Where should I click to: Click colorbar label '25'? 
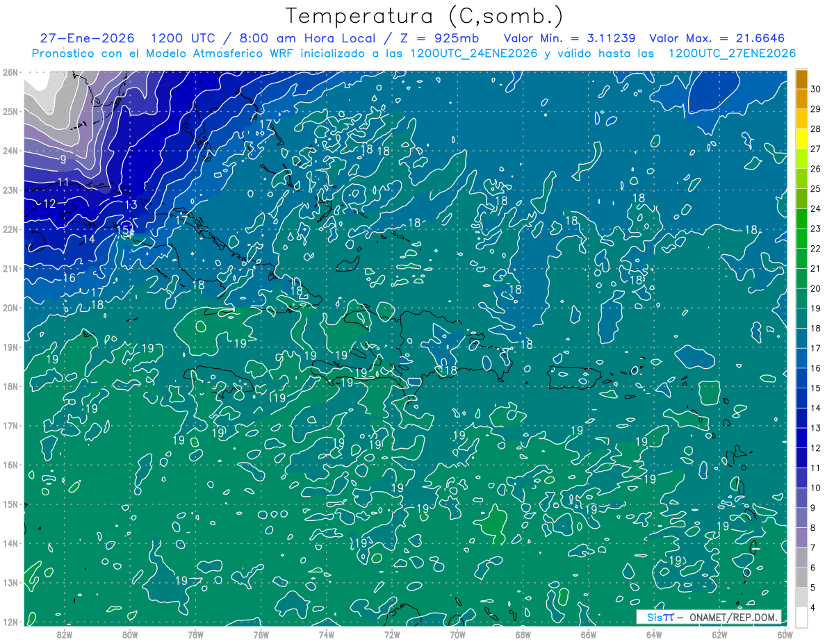pyautogui.click(x=816, y=188)
